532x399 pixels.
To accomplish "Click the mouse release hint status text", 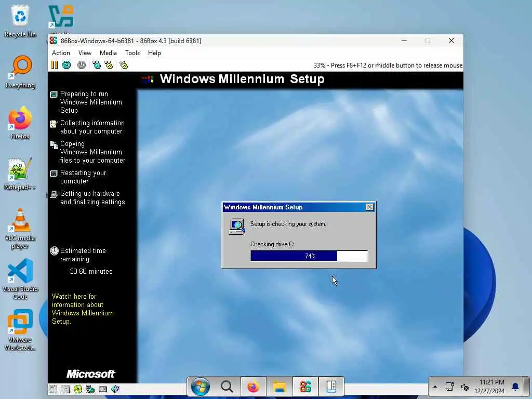I will [x=388, y=65].
